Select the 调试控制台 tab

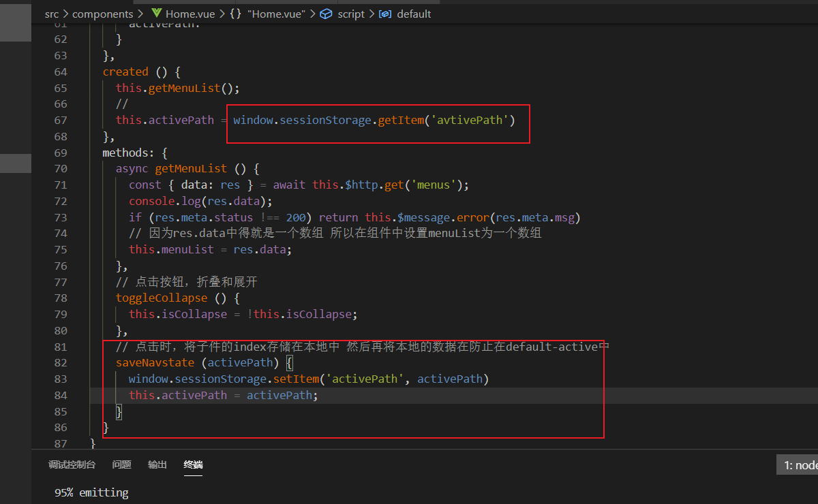[72, 464]
